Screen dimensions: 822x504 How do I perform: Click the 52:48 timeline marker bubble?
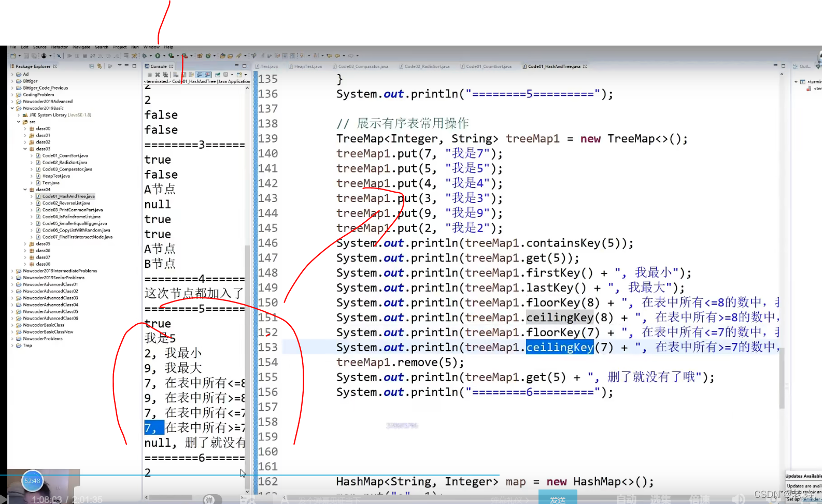(x=32, y=481)
